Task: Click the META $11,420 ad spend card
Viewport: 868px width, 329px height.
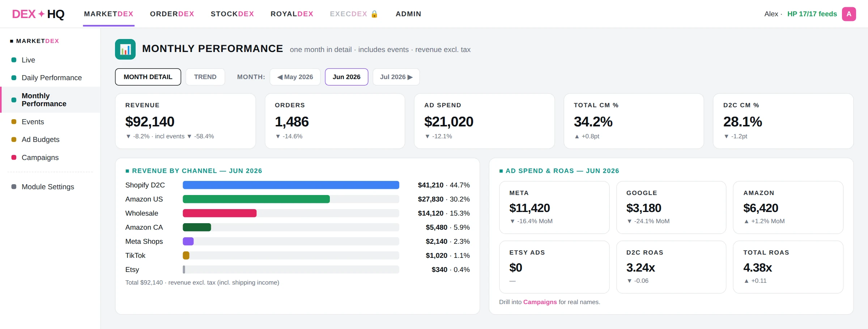Action: [x=554, y=207]
